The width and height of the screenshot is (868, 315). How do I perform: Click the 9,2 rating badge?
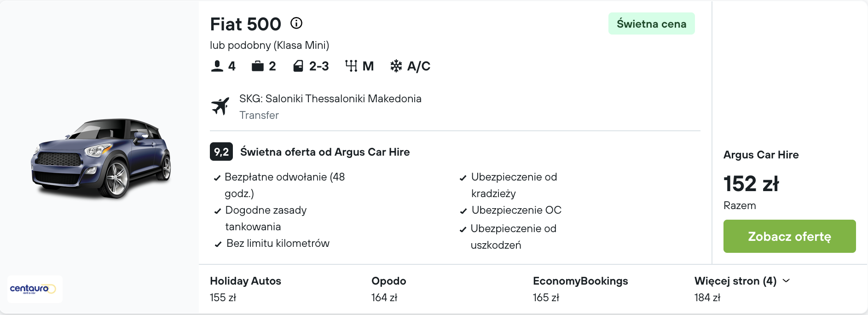(221, 152)
